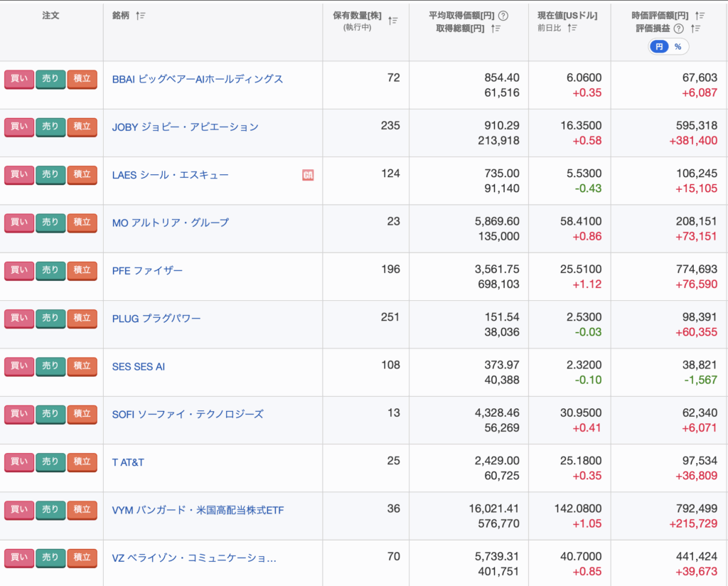Image resolution: width=728 pixels, height=586 pixels.
Task: Switch profit display to percent (%)
Action: (x=678, y=47)
